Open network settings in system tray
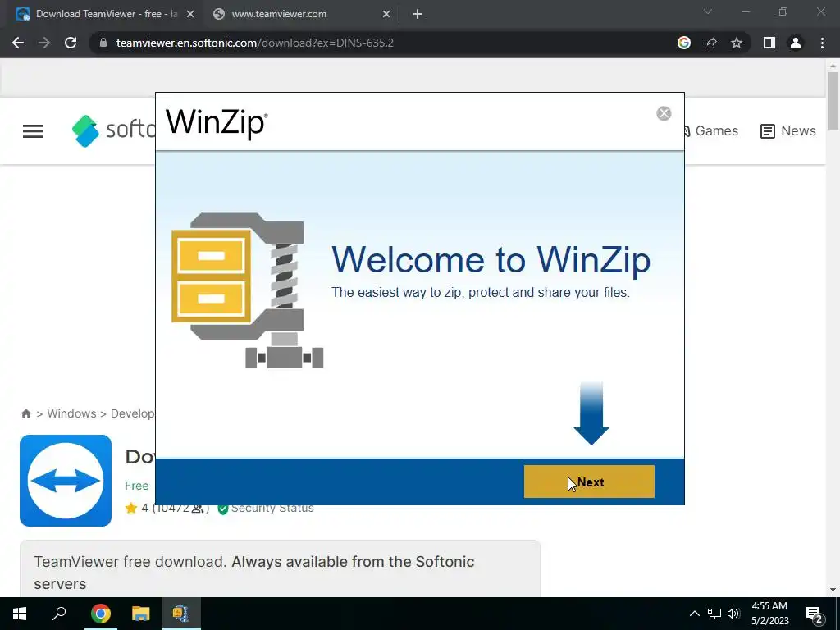This screenshot has height=630, width=840. pos(714,614)
